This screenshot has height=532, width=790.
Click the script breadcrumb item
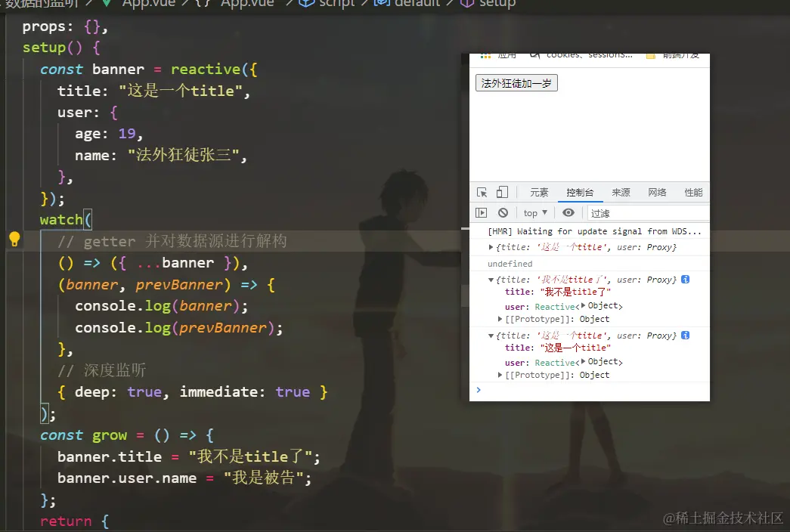(327, 4)
